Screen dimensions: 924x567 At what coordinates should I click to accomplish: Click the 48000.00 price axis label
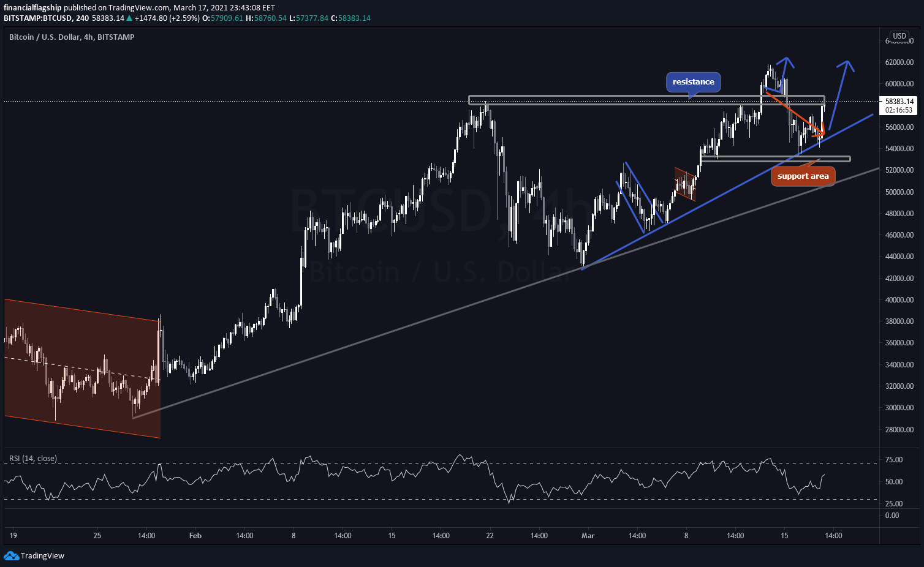coord(899,214)
